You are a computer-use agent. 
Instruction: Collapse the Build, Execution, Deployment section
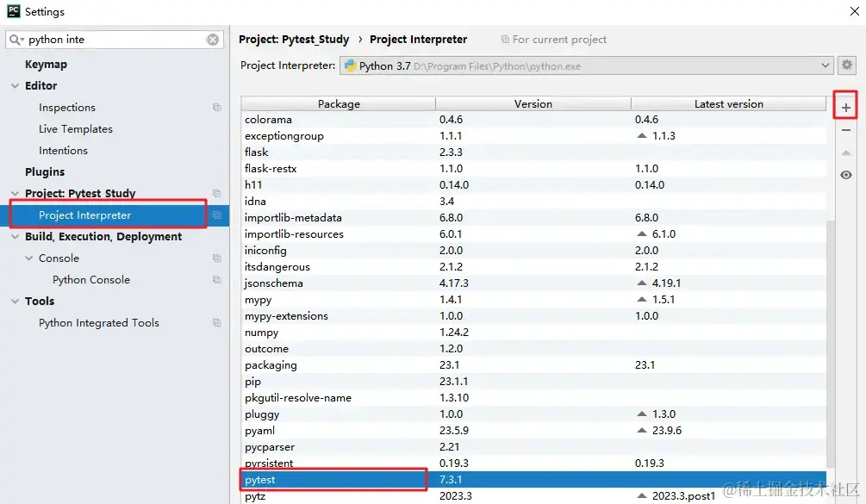coord(15,236)
